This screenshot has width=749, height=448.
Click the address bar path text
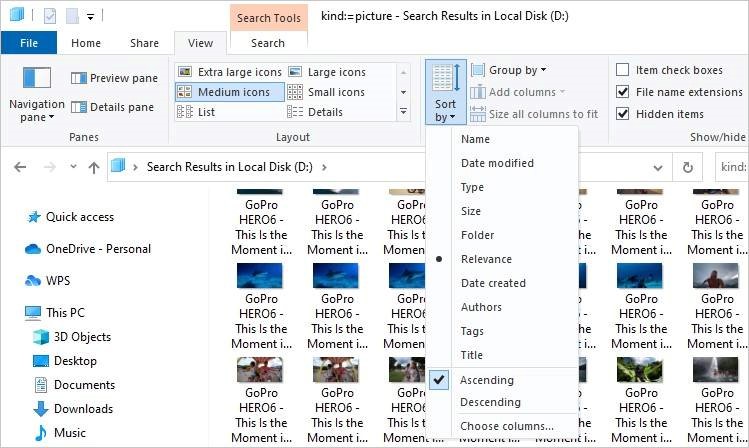[229, 167]
